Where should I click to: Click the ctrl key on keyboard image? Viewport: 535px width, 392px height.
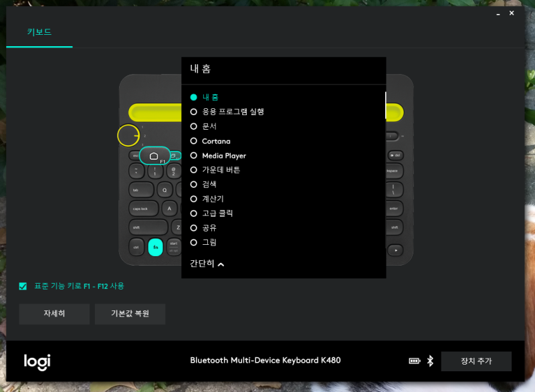136,248
